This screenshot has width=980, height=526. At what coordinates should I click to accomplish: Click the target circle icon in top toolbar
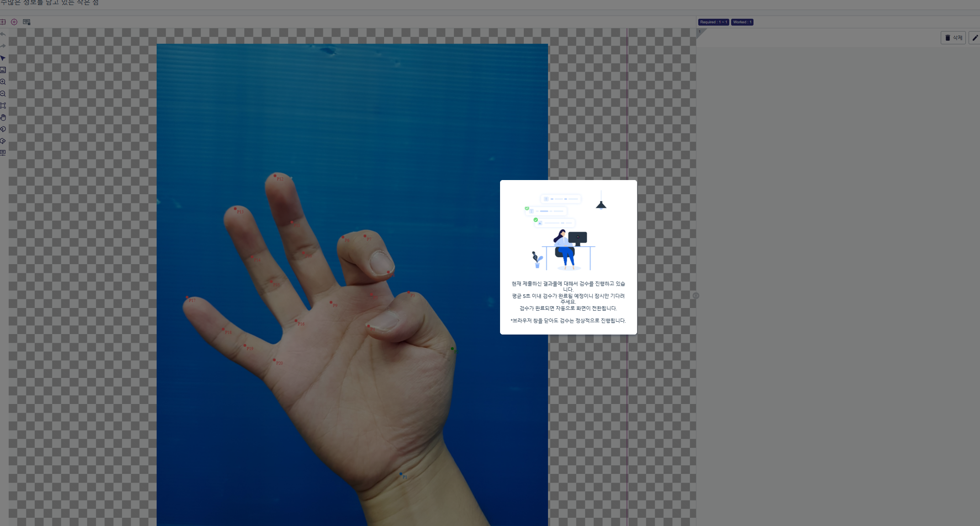click(x=14, y=22)
